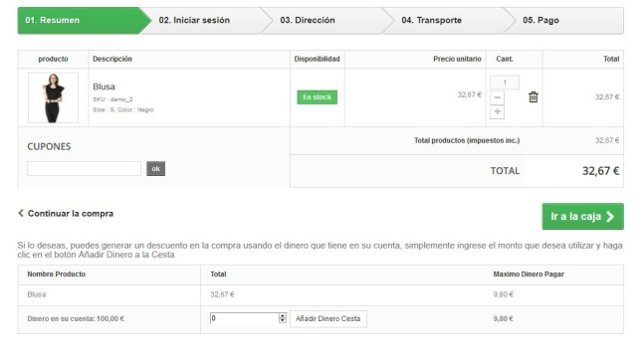Screen dimensions: 643x364
Task: Open the Blusa product thumbnail
Action: (x=53, y=97)
